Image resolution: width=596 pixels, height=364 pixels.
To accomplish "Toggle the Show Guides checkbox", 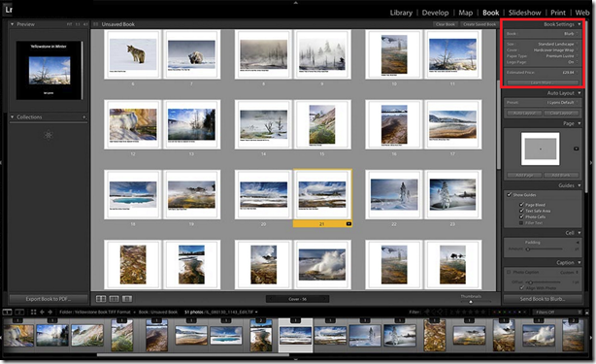I will coord(509,194).
